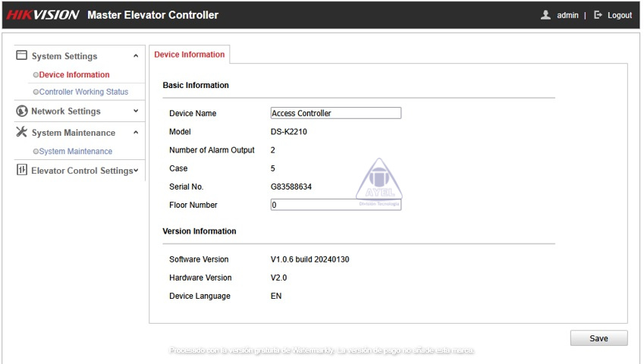644x364 pixels.
Task: Open Controller Working Status page
Action: (x=83, y=92)
